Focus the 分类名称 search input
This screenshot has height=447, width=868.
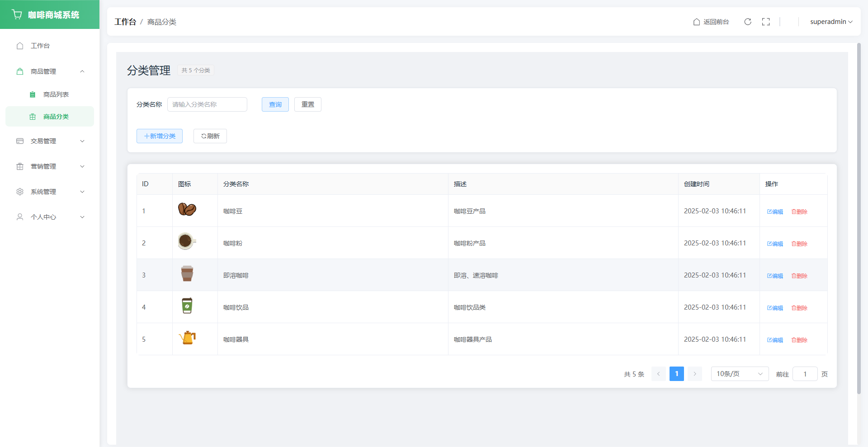(207, 104)
